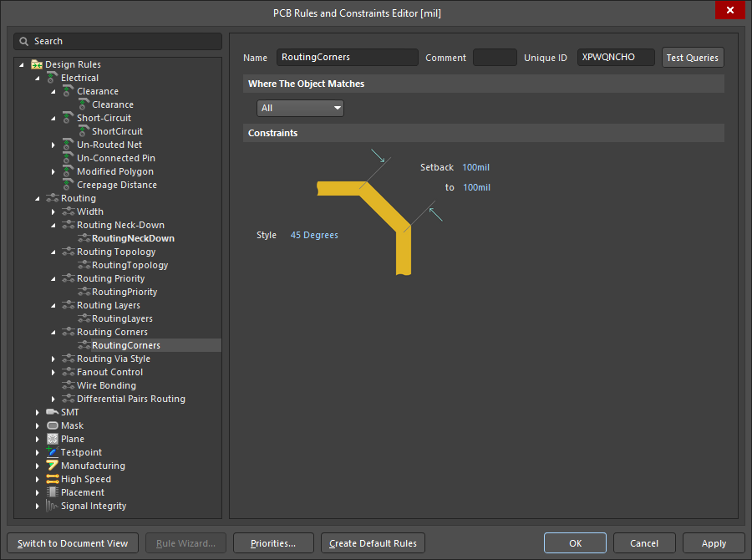Click the Placement category icon

(53, 492)
